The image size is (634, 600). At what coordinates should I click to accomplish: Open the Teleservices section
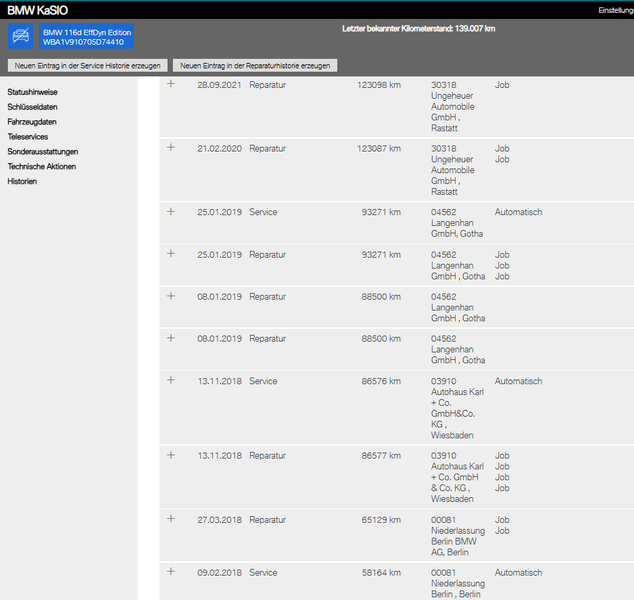coord(28,137)
